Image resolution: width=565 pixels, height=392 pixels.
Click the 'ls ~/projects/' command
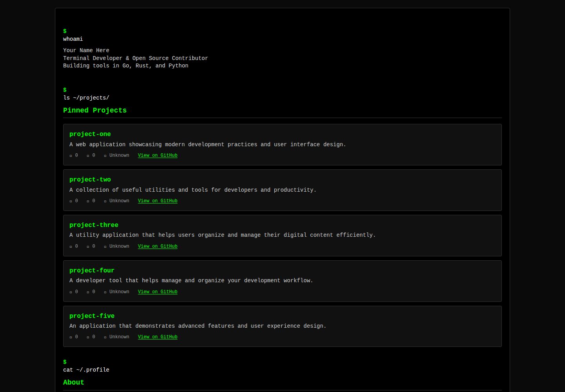(86, 98)
